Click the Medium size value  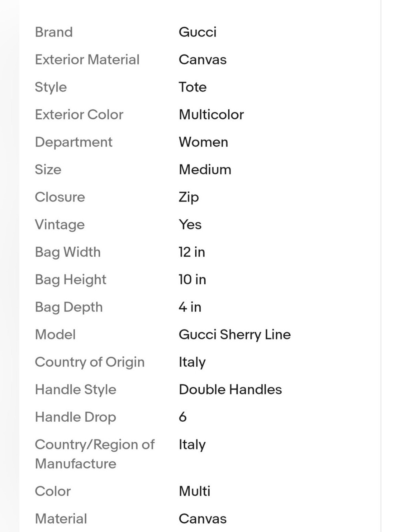coord(205,170)
